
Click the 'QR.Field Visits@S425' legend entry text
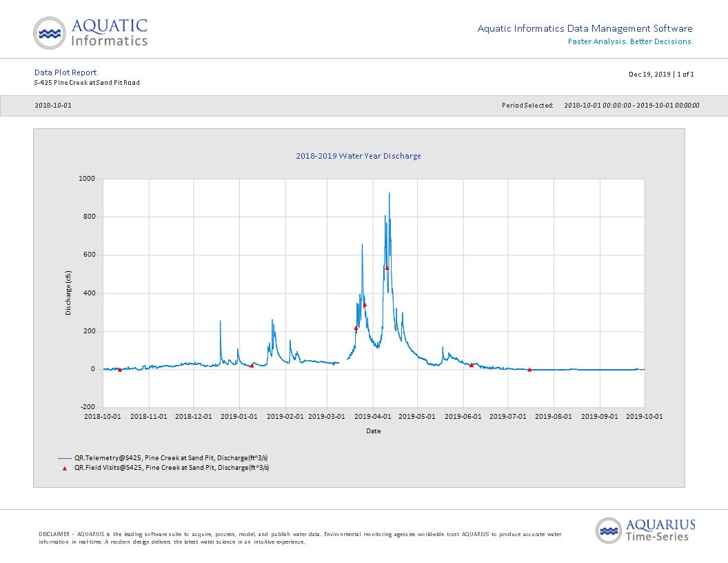pyautogui.click(x=172, y=468)
